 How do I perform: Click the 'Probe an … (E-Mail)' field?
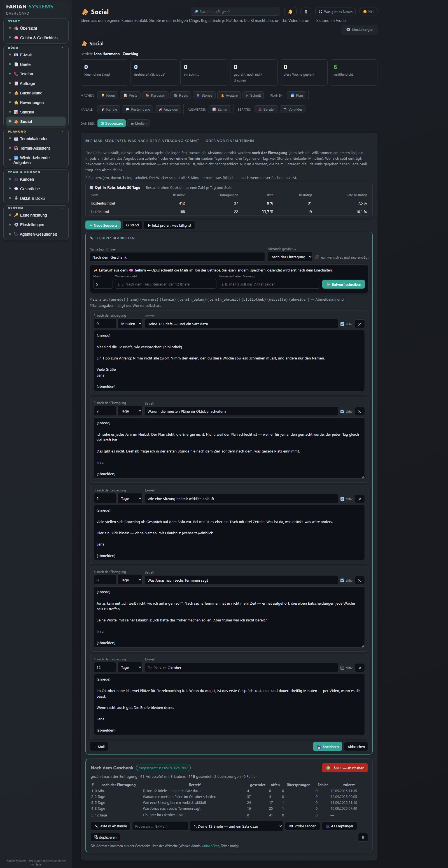pos(160,826)
